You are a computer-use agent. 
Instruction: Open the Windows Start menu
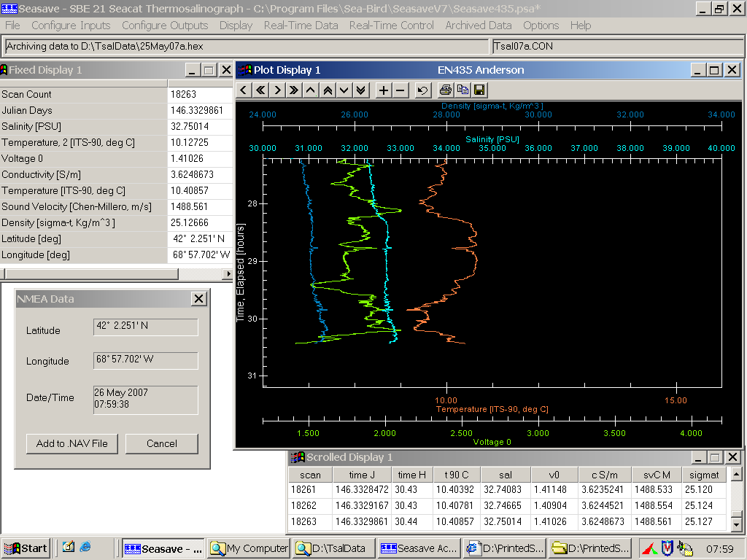click(26, 548)
